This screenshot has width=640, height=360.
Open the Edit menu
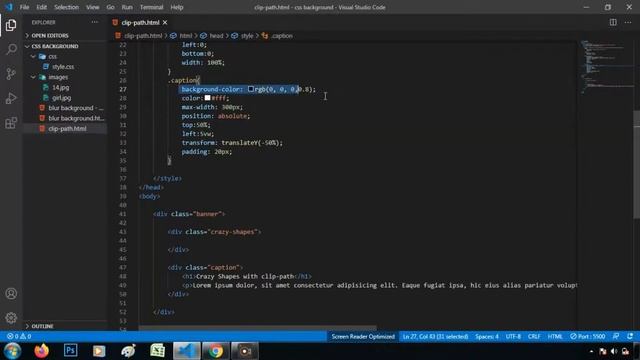42,7
